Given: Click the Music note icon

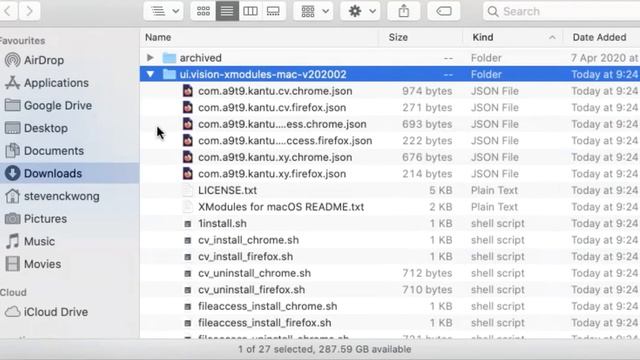Looking at the screenshot, I should (x=12, y=241).
